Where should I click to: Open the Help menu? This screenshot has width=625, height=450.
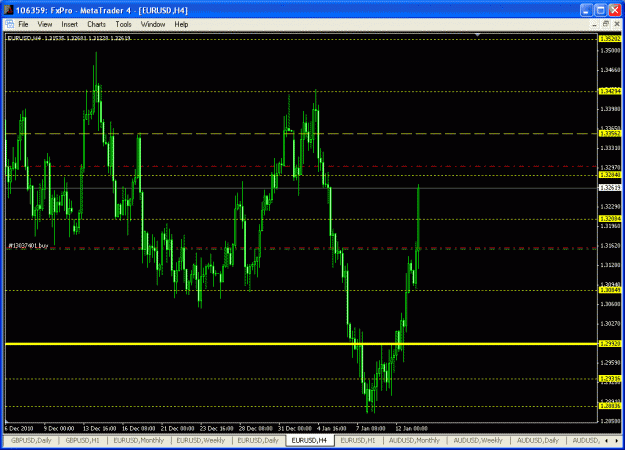tap(181, 24)
